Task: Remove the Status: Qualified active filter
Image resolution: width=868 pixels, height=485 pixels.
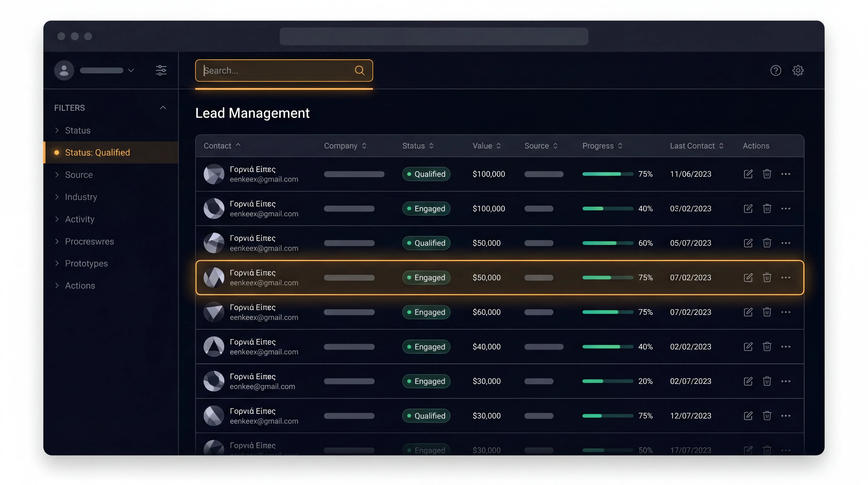Action: coord(97,153)
